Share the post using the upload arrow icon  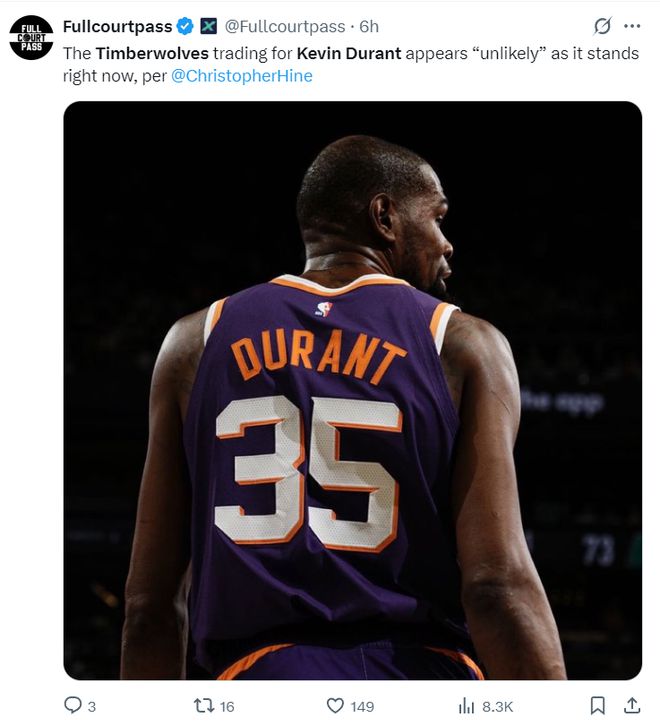point(631,706)
